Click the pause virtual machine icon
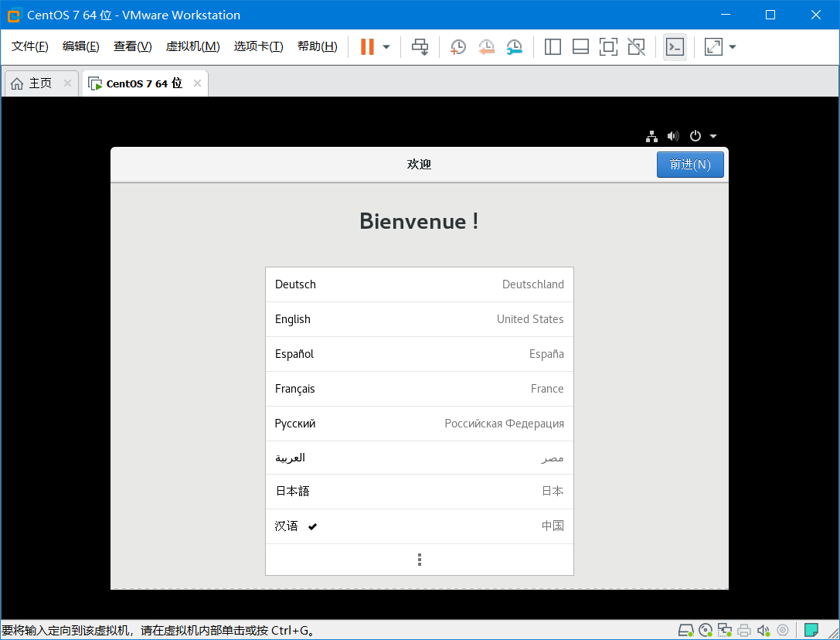The image size is (840, 640). (x=367, y=46)
